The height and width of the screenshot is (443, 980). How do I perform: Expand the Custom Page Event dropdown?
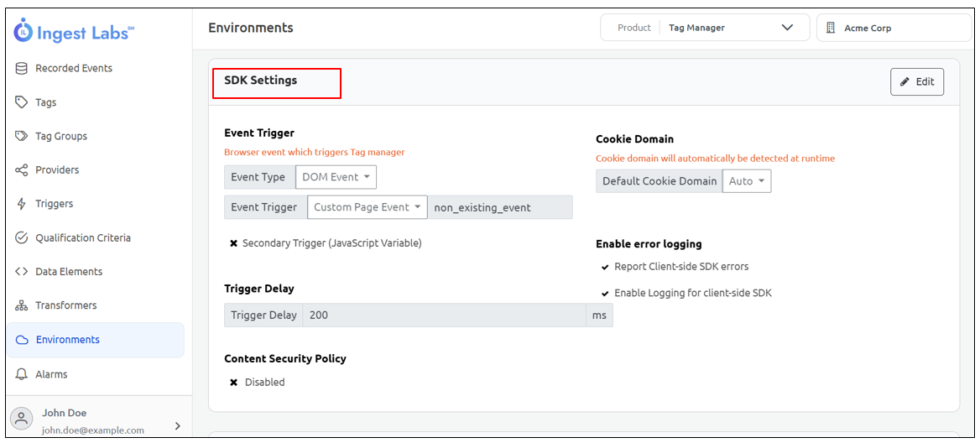(x=367, y=207)
